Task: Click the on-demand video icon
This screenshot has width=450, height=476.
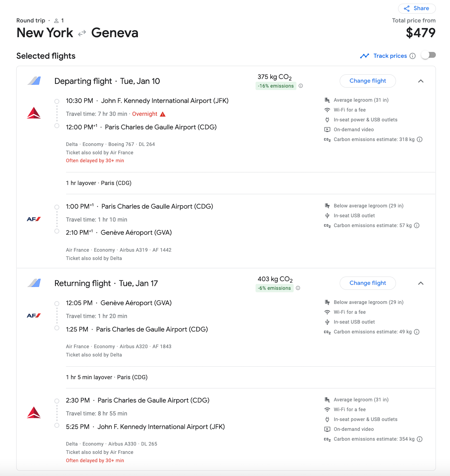Action: point(327,129)
